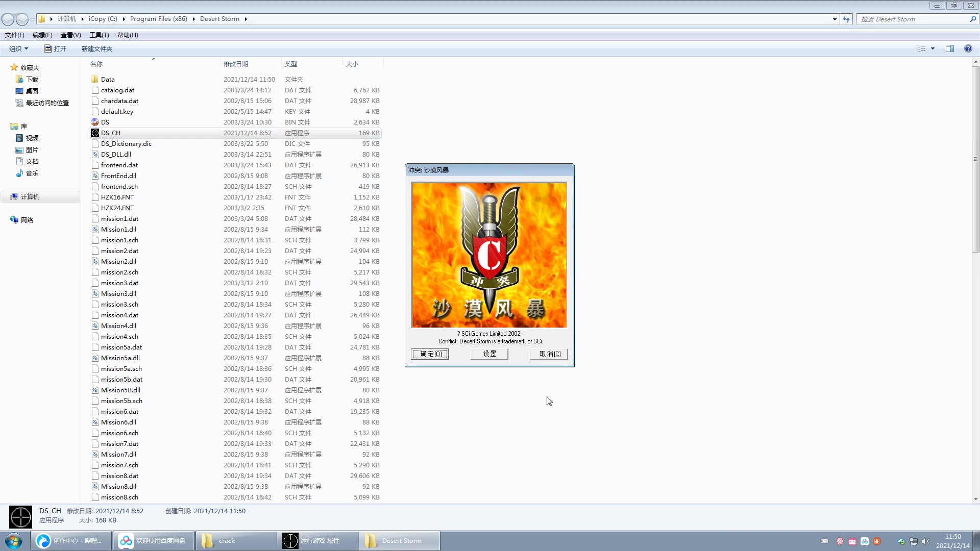Click 新建文件夹 toolbar button
Screen dimensions: 980x551
pos(96,48)
